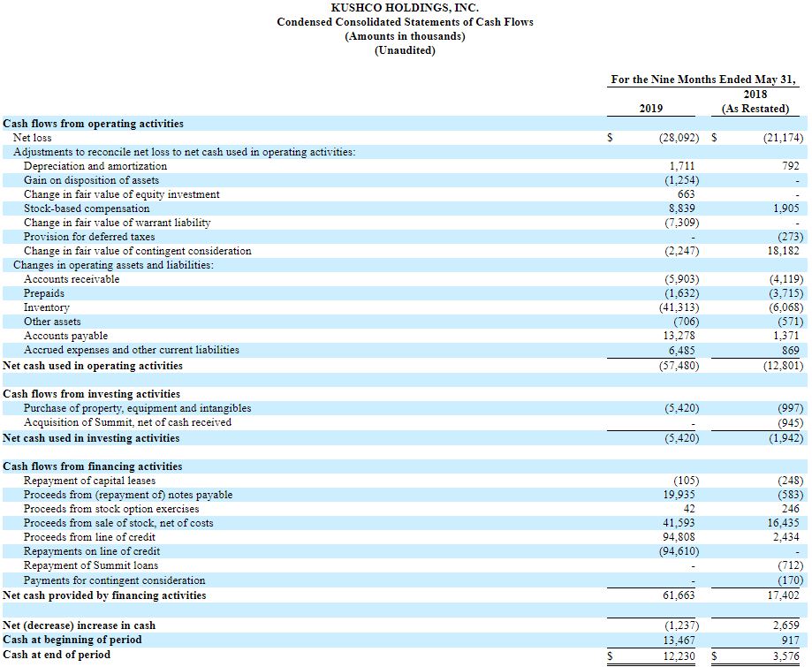Image resolution: width=812 pixels, height=667 pixels.
Task: Select the Accounts payable row label
Action: (65, 336)
